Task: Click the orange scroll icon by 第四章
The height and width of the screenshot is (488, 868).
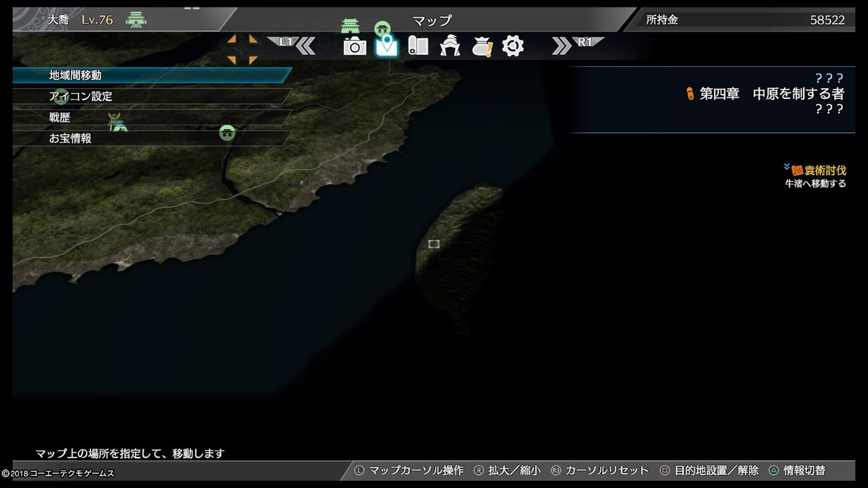Action: pos(690,94)
